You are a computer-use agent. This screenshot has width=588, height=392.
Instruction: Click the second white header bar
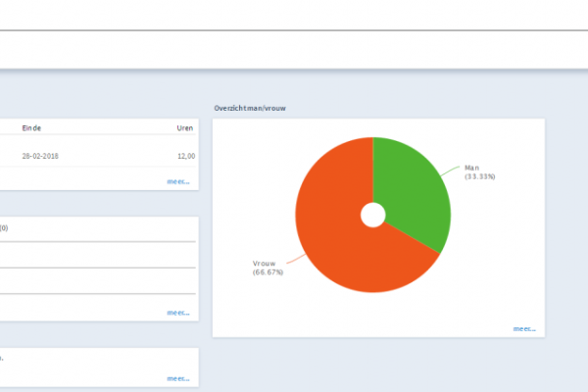pyautogui.click(x=294, y=49)
